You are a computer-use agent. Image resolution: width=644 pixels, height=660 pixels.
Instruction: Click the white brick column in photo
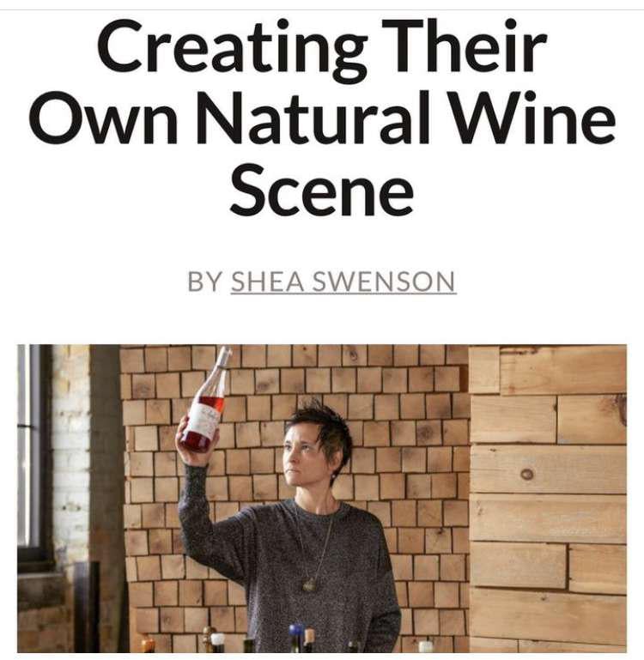(70, 455)
